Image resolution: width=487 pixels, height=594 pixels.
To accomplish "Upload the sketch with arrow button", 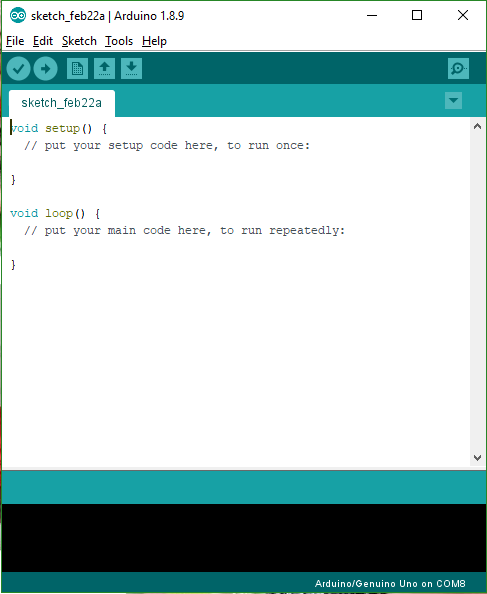I will 45,69.
